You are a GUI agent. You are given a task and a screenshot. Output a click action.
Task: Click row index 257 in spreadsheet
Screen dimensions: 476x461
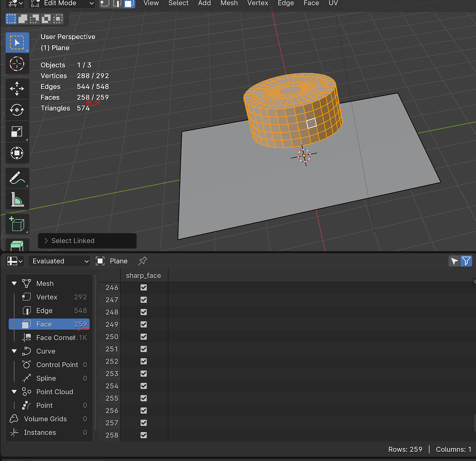click(x=112, y=423)
